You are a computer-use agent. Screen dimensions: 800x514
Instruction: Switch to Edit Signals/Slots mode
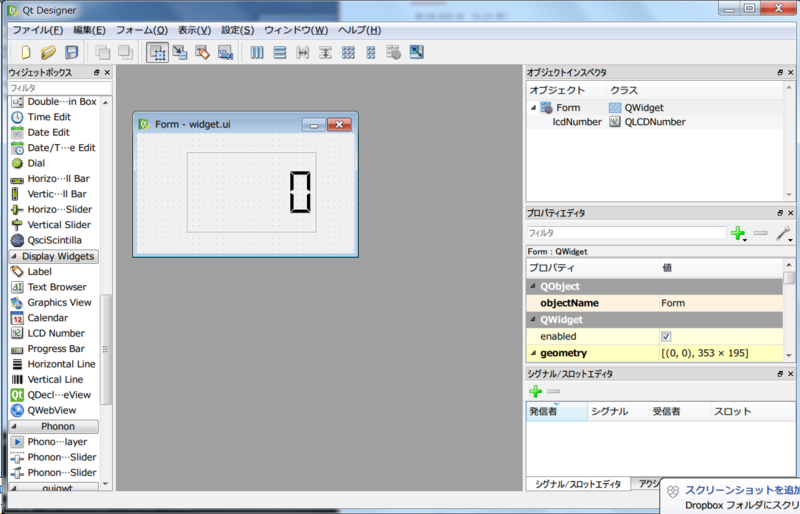coord(180,52)
